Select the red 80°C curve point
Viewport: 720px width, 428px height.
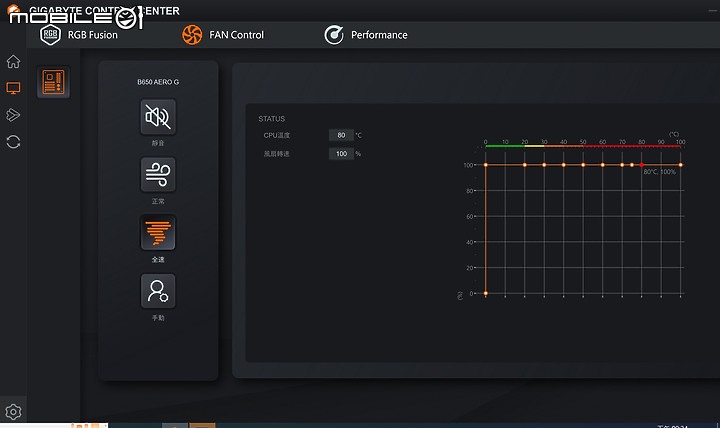coord(641,164)
